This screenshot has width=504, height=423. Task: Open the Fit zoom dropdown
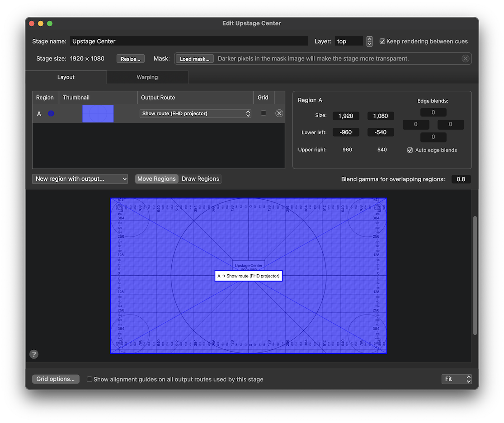[457, 379]
